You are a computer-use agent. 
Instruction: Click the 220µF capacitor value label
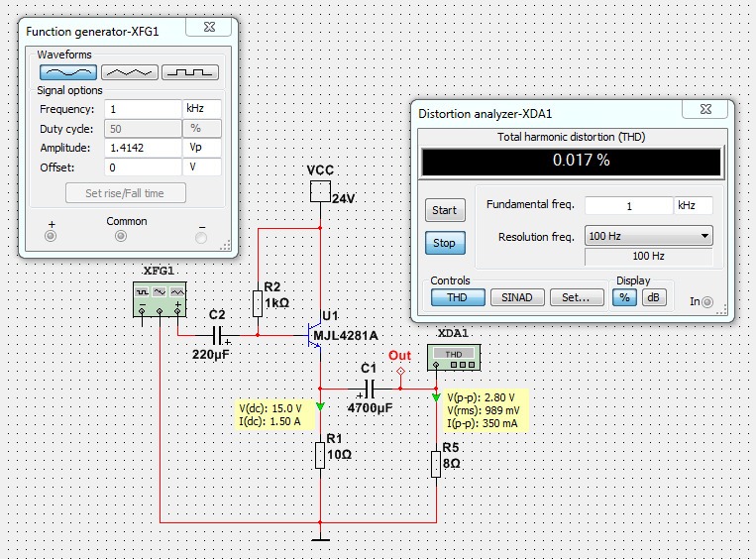point(211,355)
